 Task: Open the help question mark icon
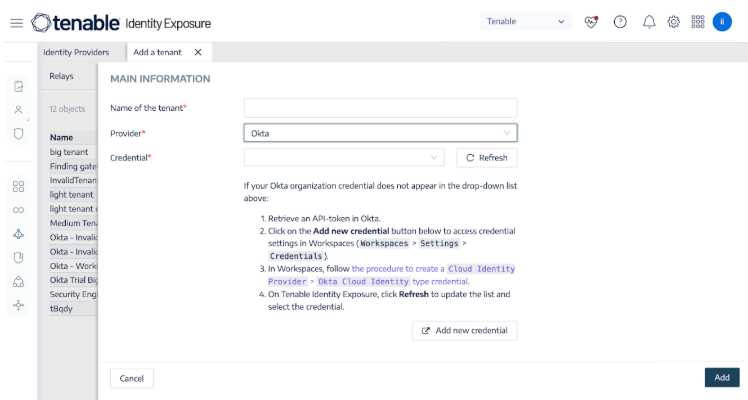(620, 21)
